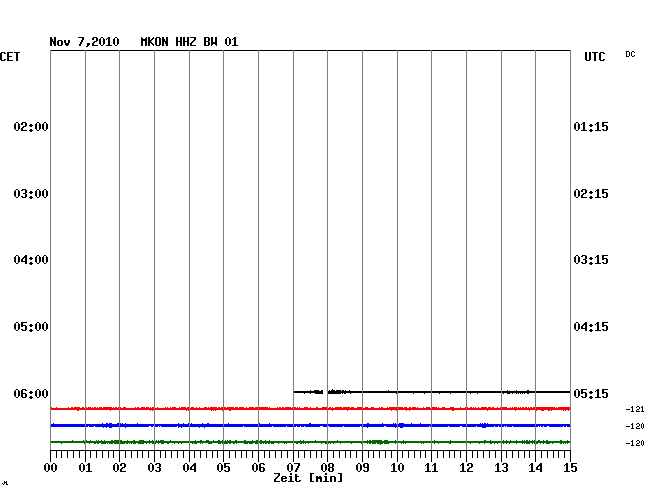
Task: Click the blue seismogram trace
Action: coord(310,425)
